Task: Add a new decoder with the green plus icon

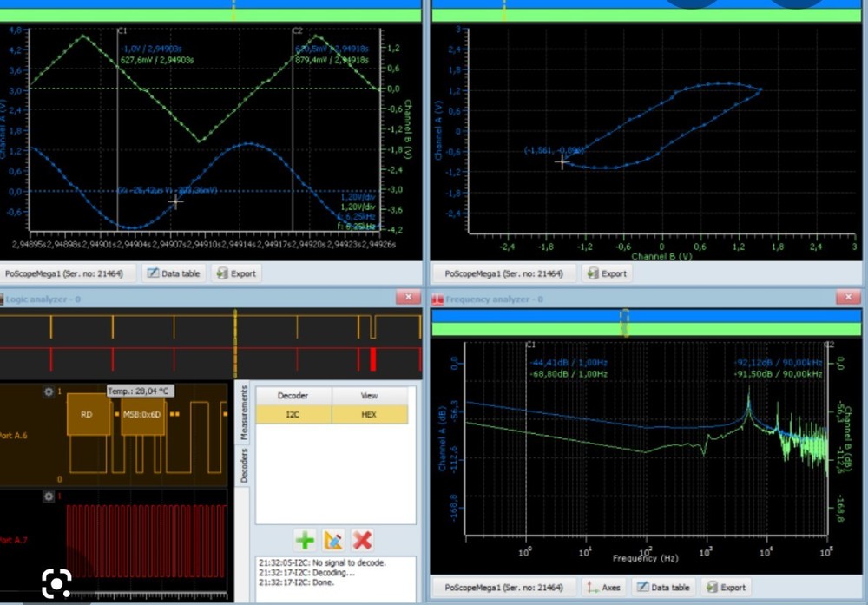Action: point(305,540)
